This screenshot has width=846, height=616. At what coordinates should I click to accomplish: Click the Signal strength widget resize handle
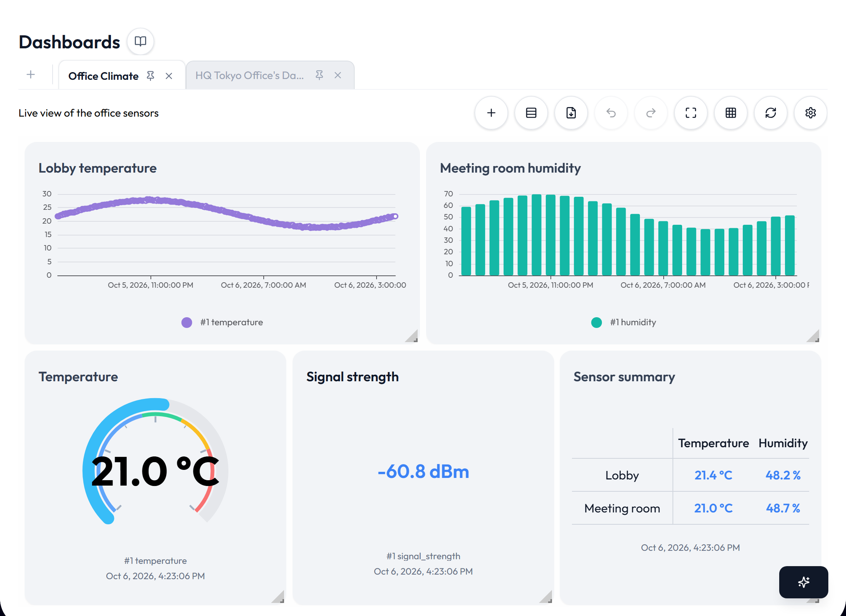click(546, 597)
